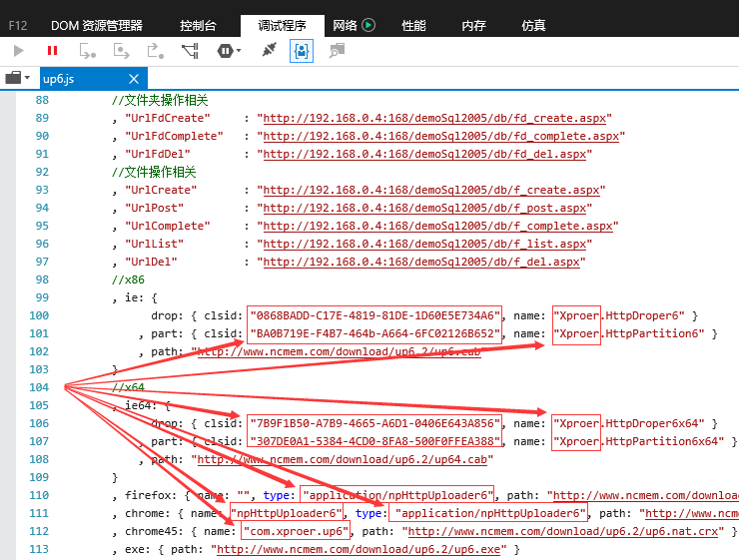Click the gutter beside line 100
This screenshot has width=739, height=560.
click(8, 315)
